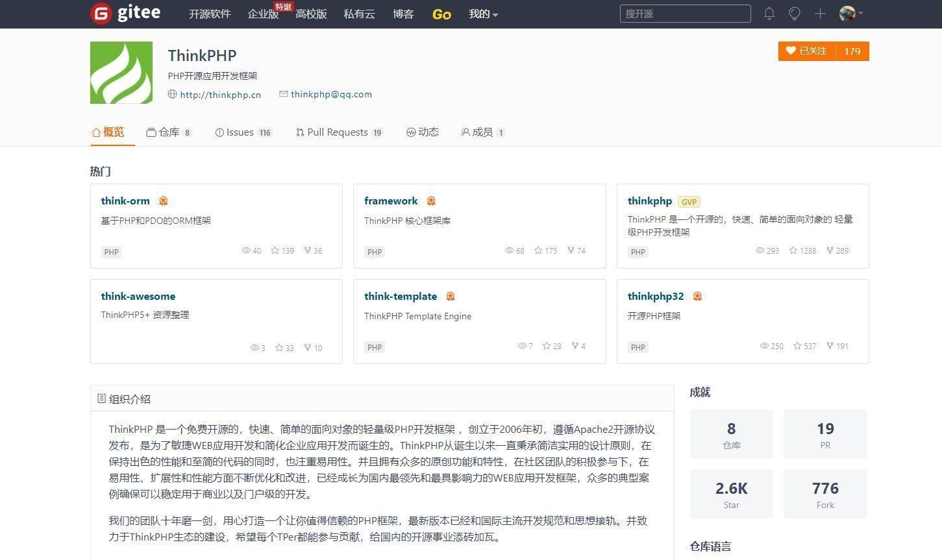Click the ThinkPHP organization logo
942x560 pixels.
pos(121,73)
